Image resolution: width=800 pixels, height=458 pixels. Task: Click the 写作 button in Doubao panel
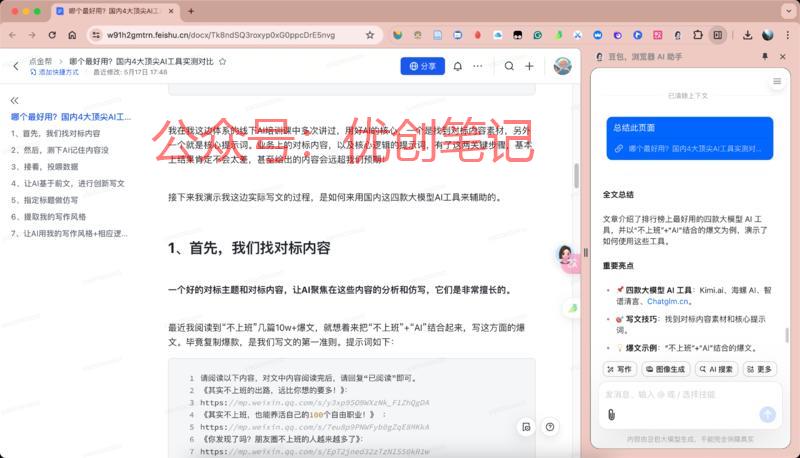coord(620,369)
